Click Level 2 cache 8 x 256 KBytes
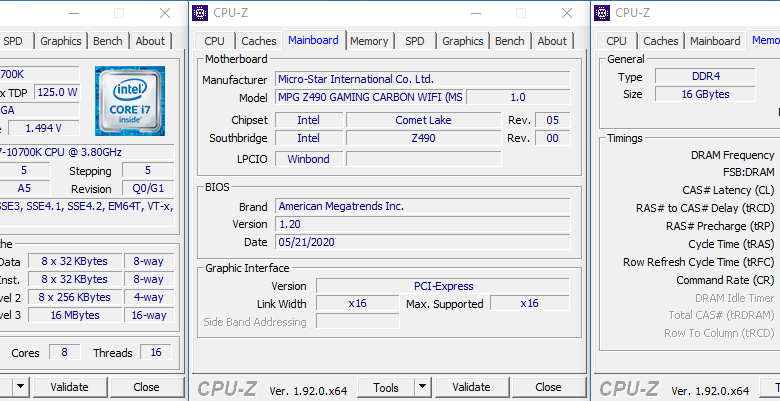The height and width of the screenshot is (401, 780). [75, 297]
